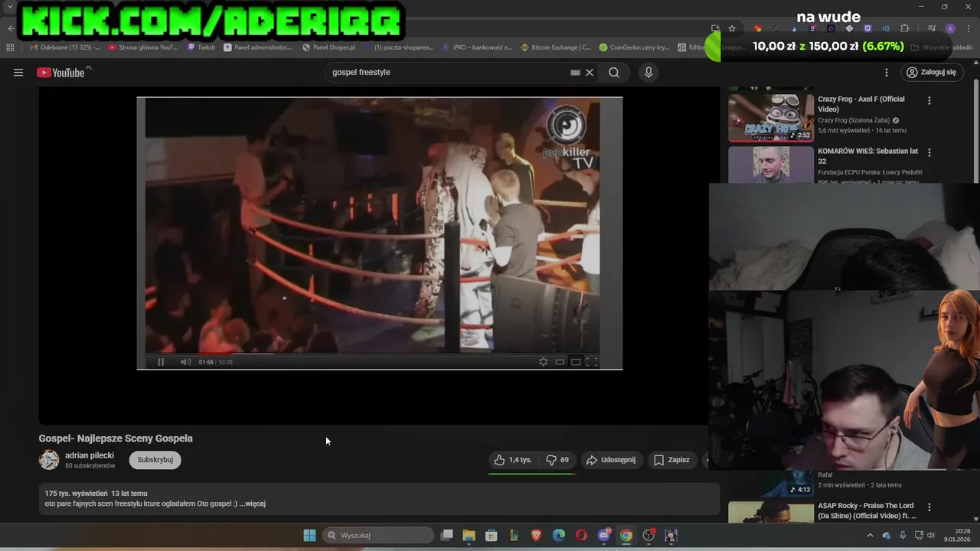Viewport: 980px width, 551px height.
Task: Open Chrome media controls icon
Action: click(932, 28)
